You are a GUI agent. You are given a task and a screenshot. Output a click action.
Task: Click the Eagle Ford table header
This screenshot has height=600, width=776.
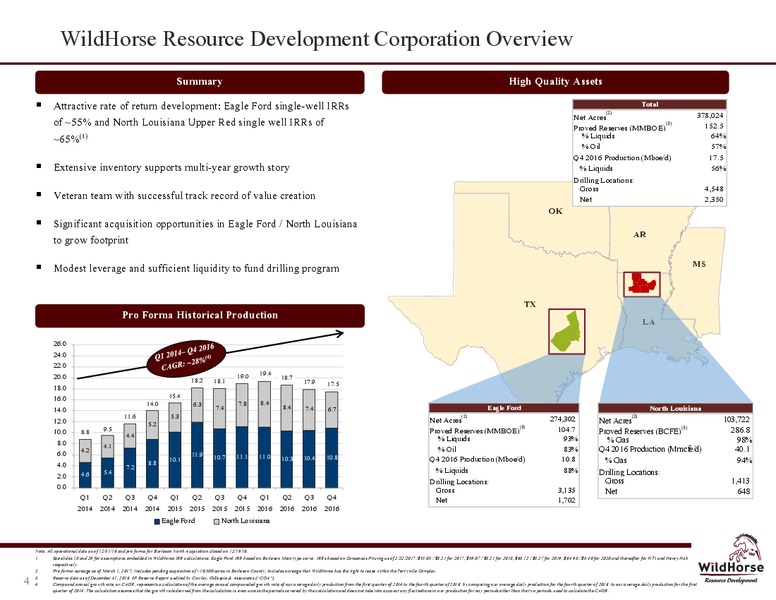click(504, 408)
